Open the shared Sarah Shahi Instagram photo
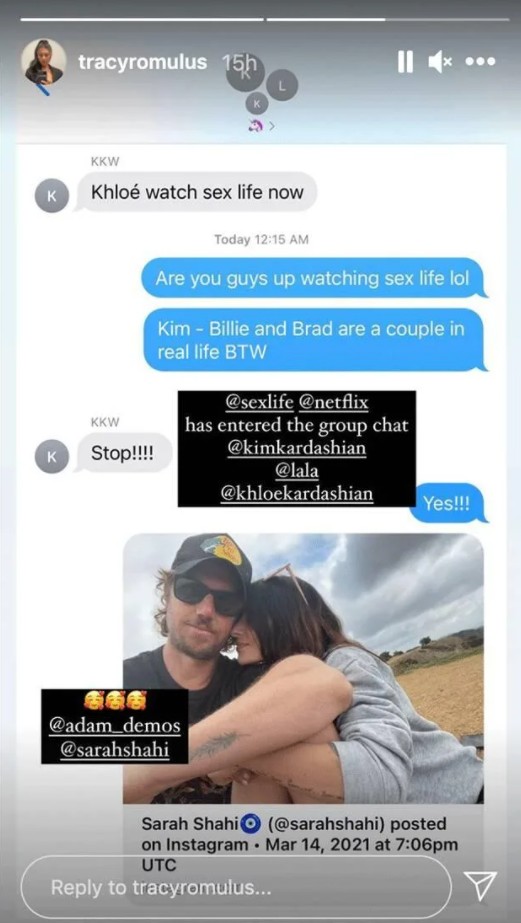The width and height of the screenshot is (521, 923). click(303, 668)
